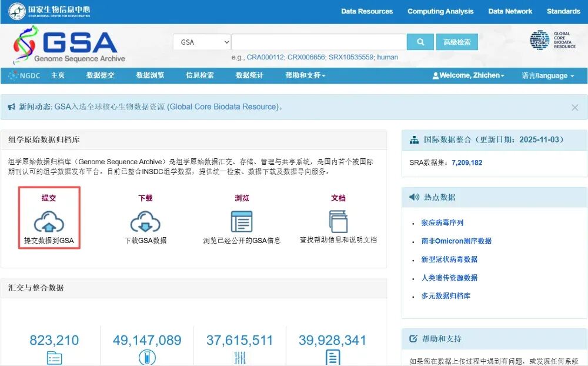The width and height of the screenshot is (588, 366).
Task: Click the download cloud icon under 下载
Action: click(x=145, y=221)
